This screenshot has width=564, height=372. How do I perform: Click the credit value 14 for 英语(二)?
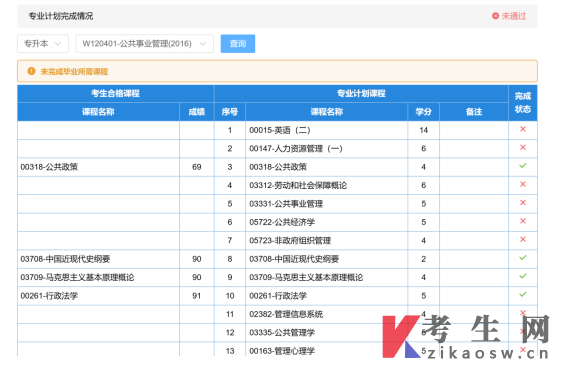(423, 130)
